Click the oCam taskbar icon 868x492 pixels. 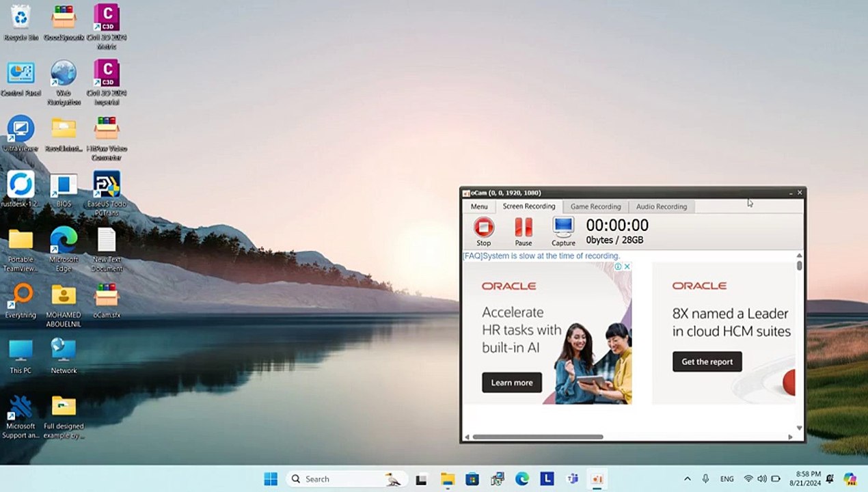click(597, 479)
